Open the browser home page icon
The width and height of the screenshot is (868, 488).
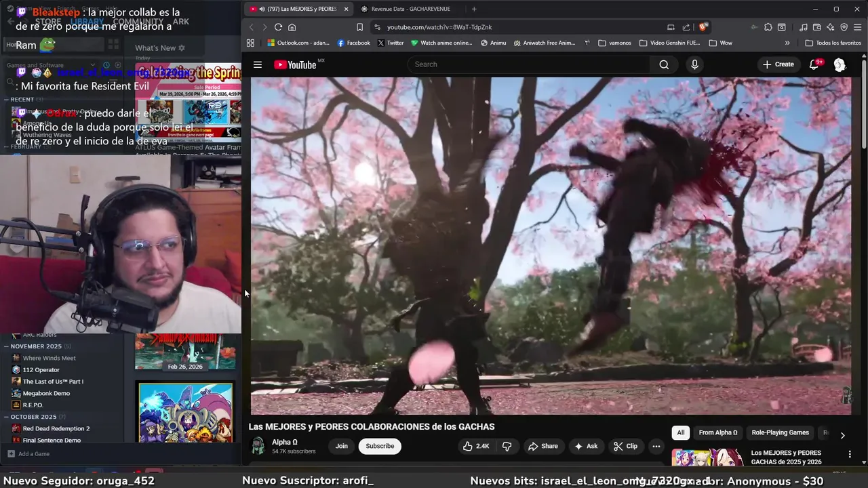click(292, 27)
